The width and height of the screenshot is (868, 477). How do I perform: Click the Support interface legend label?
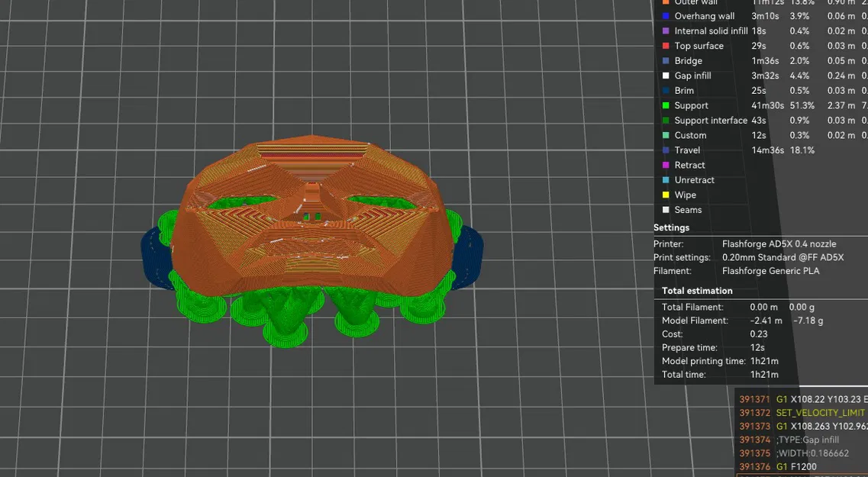711,121
